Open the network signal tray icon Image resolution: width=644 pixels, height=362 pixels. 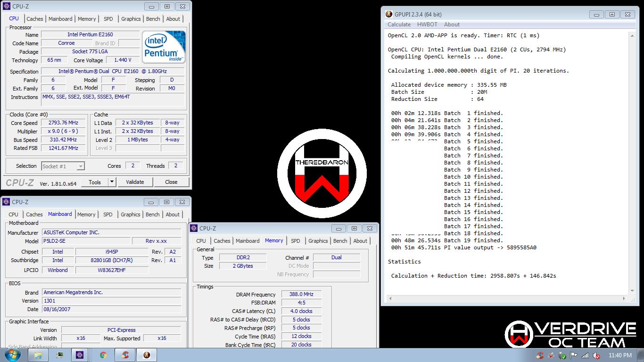tap(585, 355)
